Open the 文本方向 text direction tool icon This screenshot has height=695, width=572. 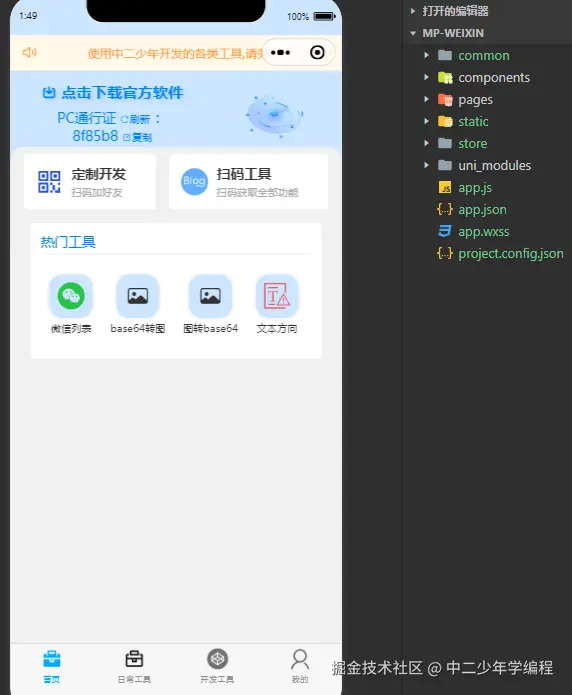tap(277, 296)
